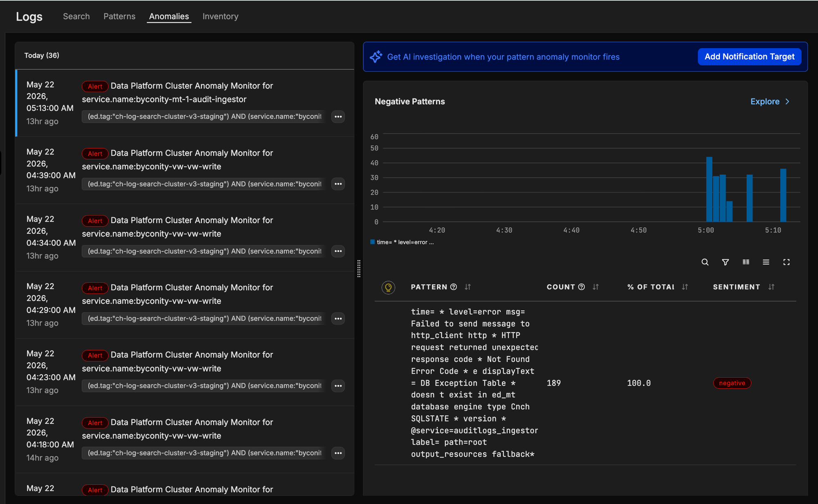Expand pattern table to fullscreen
Screen dimensions: 818x504
[786, 262]
